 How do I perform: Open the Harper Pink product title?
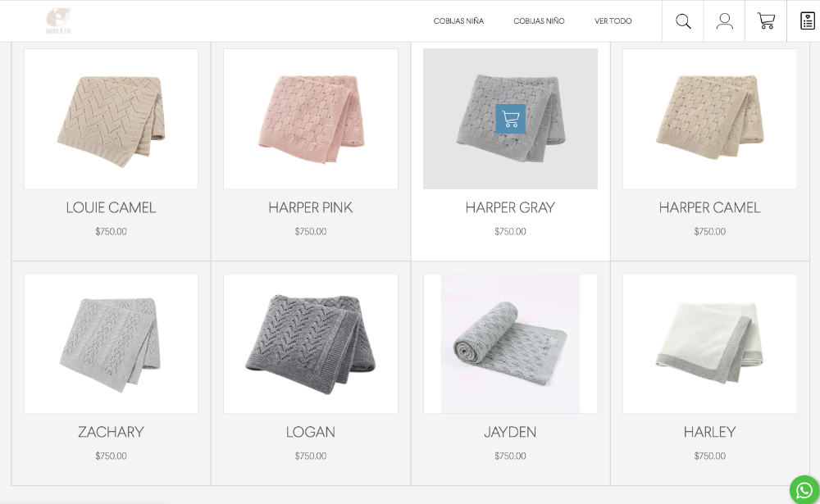coord(311,207)
